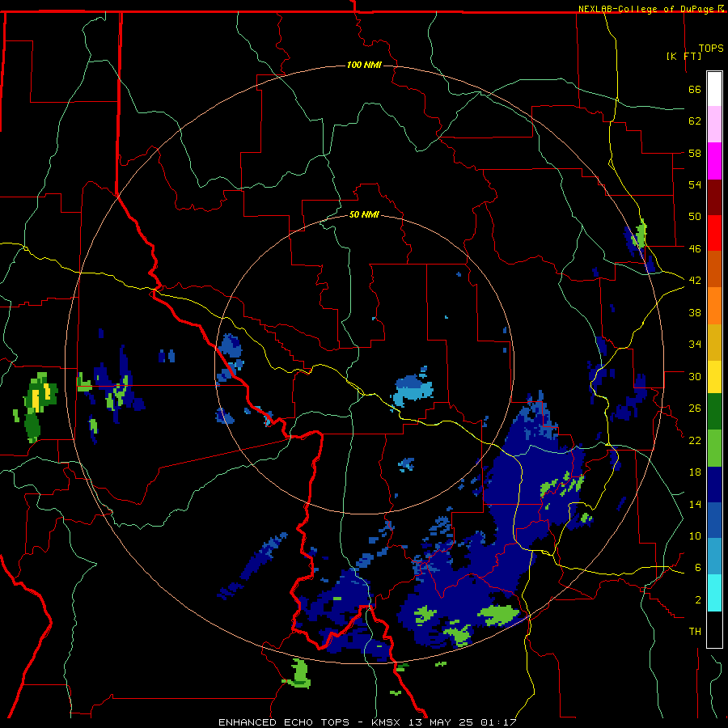Click the TH threshold label in legend

point(695,632)
